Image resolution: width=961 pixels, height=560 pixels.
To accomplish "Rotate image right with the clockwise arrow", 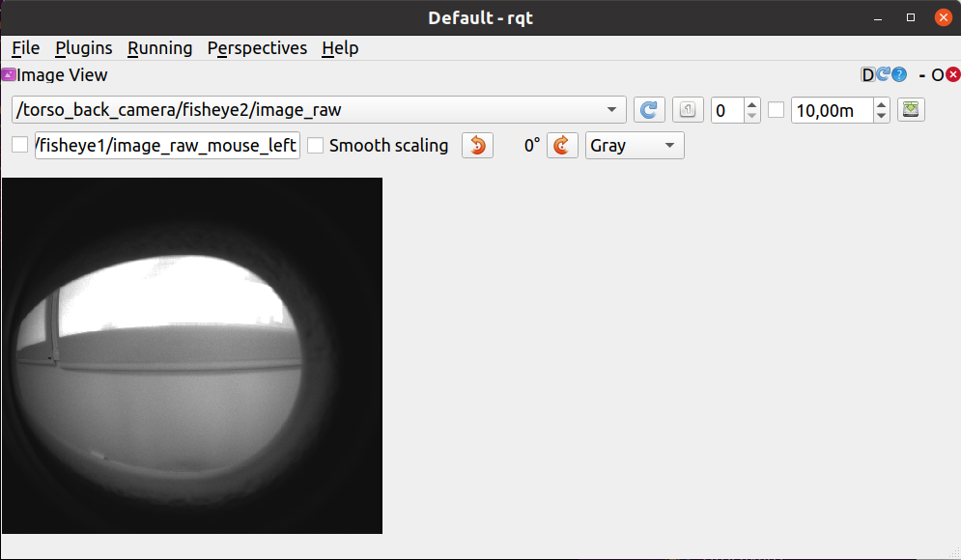I will (561, 146).
